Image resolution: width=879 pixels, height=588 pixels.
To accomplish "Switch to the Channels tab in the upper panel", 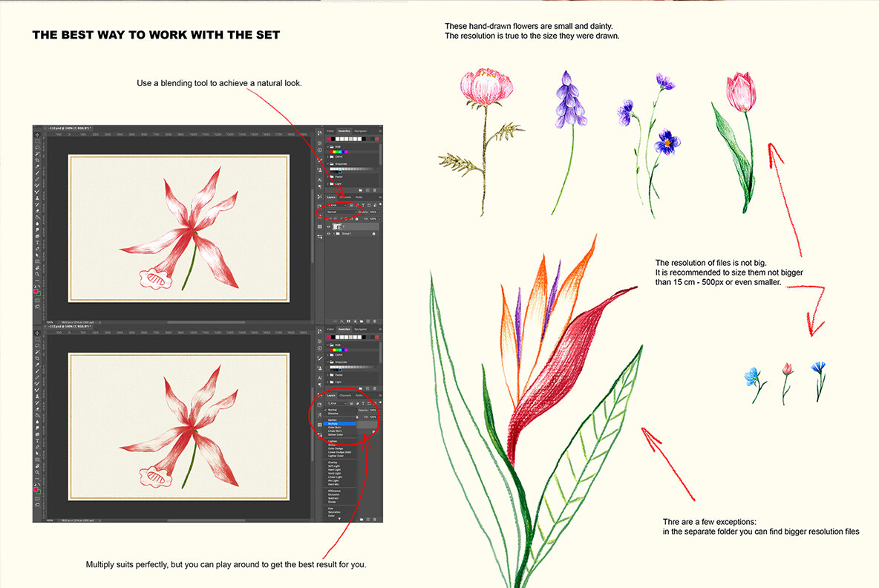I will click(346, 197).
